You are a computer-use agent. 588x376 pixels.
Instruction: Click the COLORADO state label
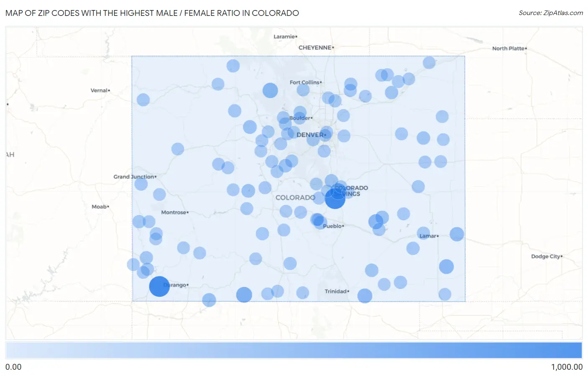[x=295, y=197]
